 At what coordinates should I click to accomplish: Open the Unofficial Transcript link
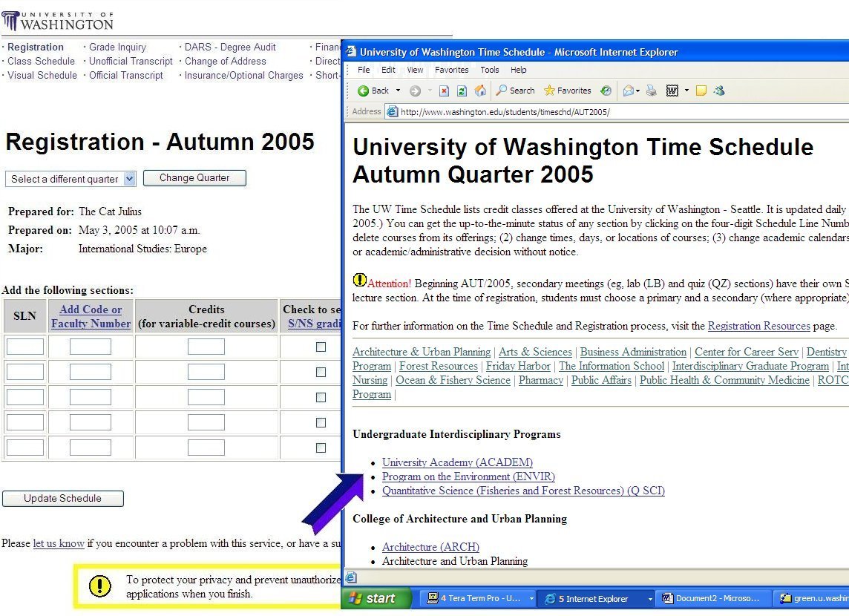click(x=131, y=61)
